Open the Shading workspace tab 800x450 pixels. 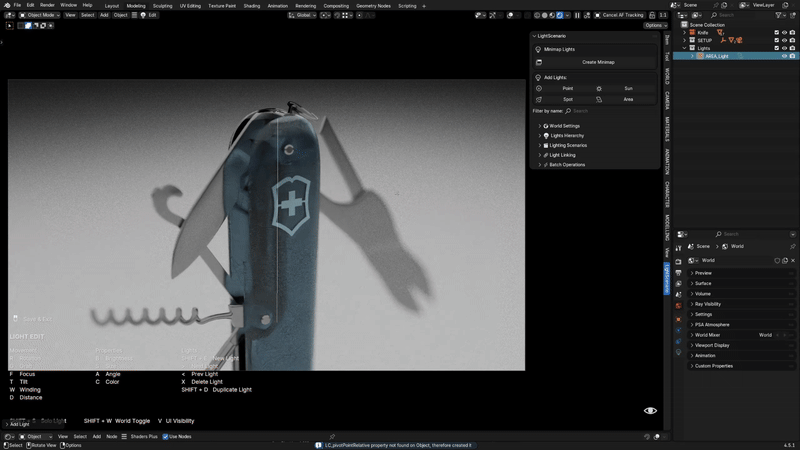(x=252, y=6)
